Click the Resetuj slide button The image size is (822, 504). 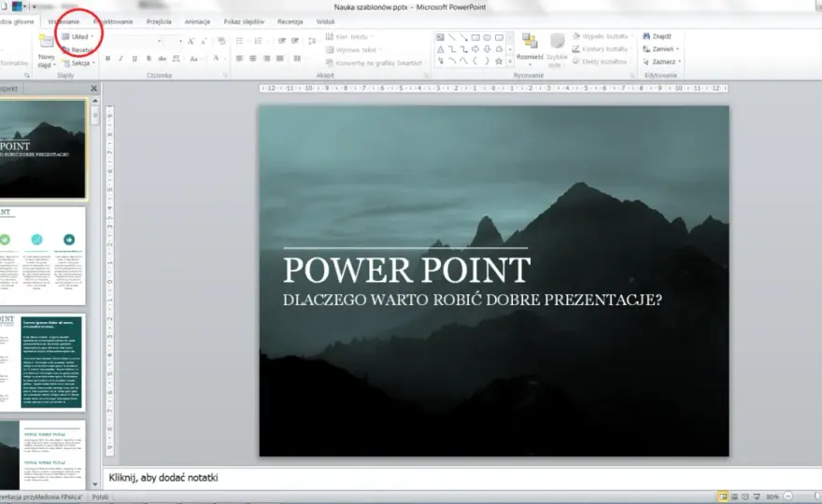(77, 49)
